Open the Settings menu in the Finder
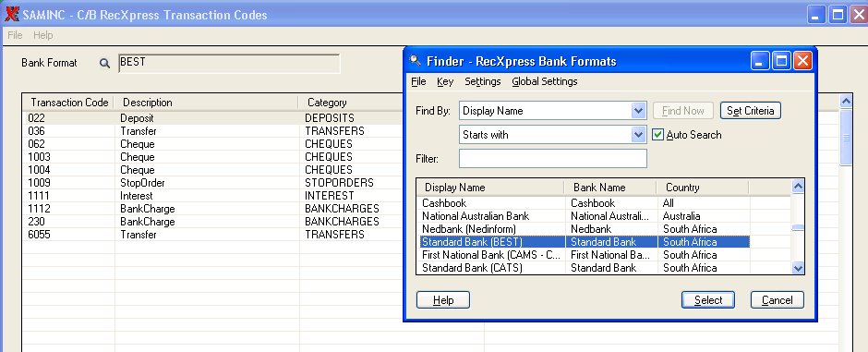 coord(483,81)
